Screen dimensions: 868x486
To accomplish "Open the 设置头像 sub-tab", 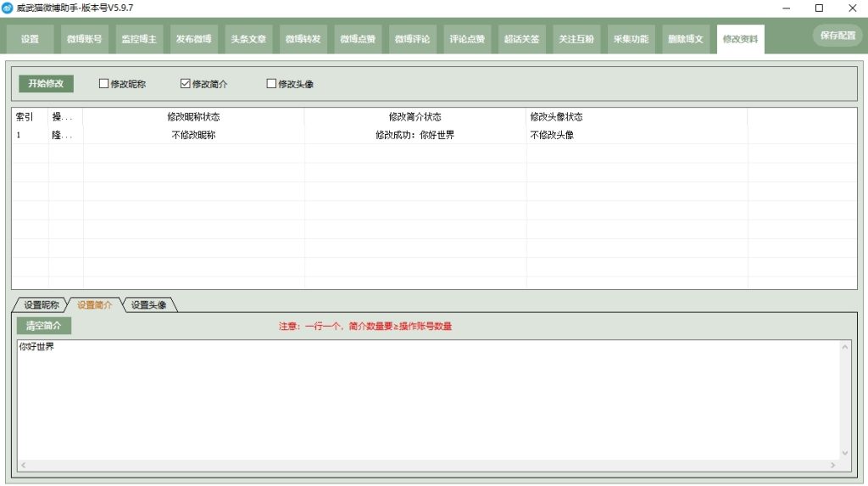I will pyautogui.click(x=148, y=304).
